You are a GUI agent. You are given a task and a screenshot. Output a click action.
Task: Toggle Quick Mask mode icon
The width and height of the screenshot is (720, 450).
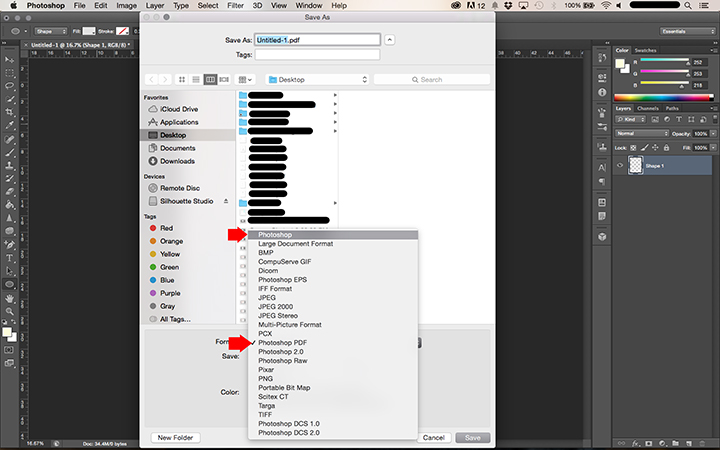point(9,350)
